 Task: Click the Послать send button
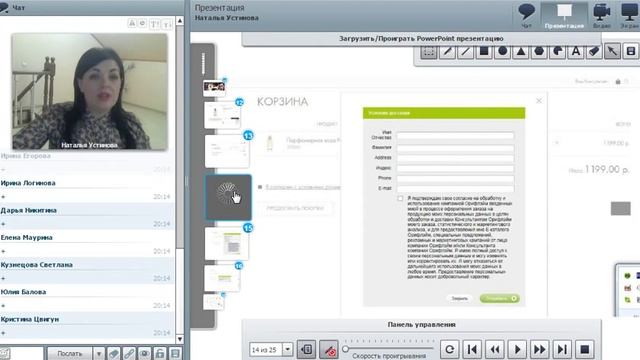(69, 353)
